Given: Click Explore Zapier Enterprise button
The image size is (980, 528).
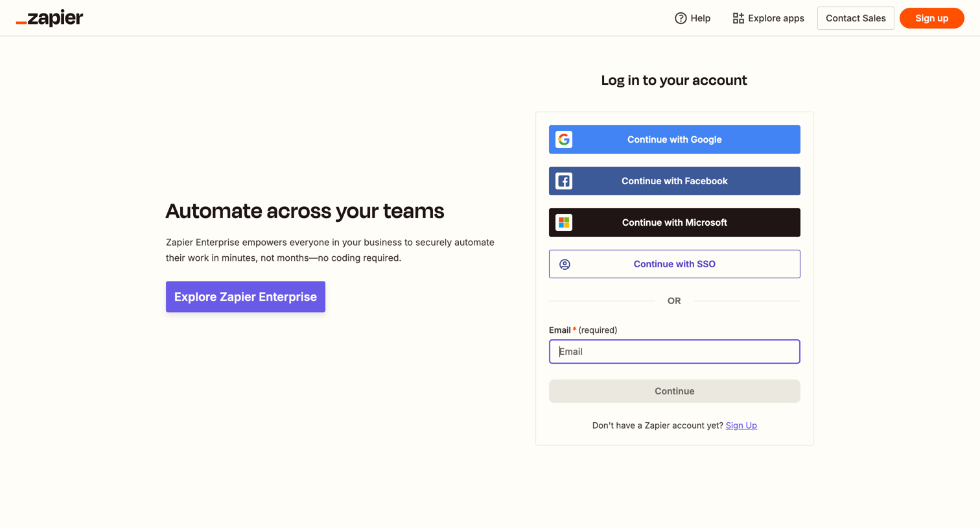Looking at the screenshot, I should (x=246, y=296).
